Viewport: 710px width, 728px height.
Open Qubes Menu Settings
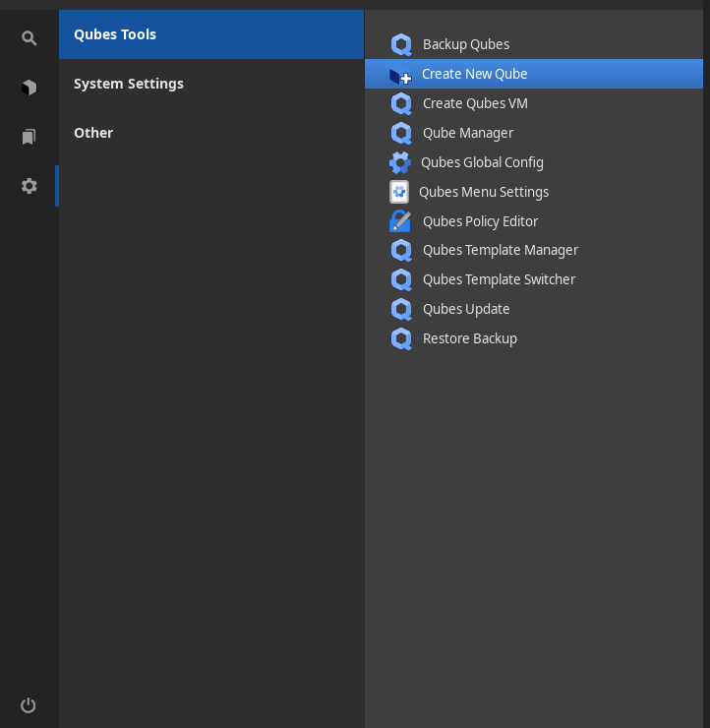534,192
